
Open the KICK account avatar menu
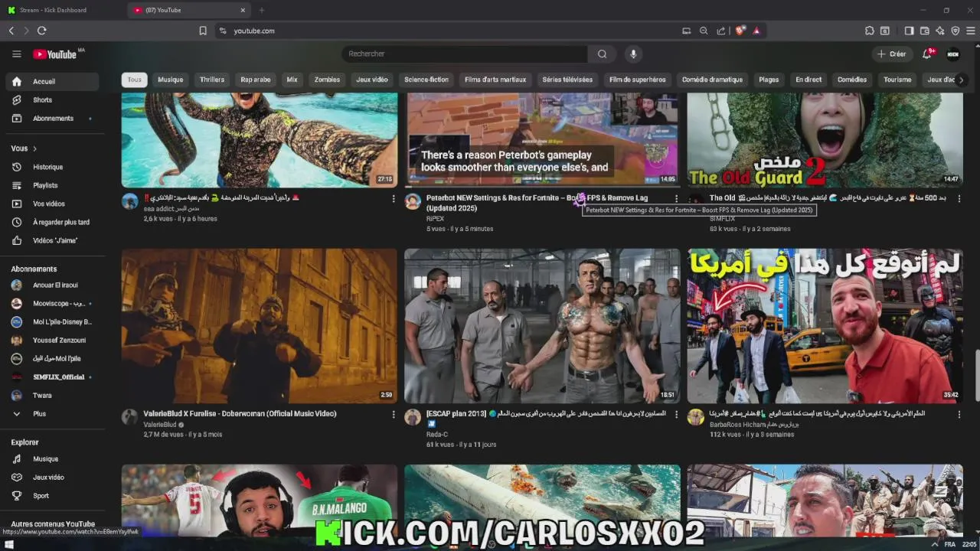[x=953, y=54]
